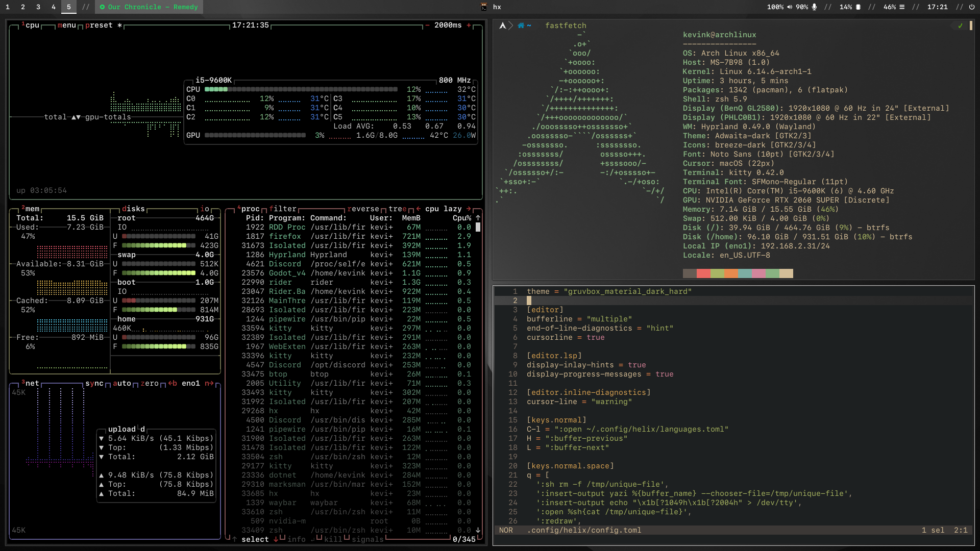Toggle tree view in btop proc box
The image size is (980, 551).
pyautogui.click(x=398, y=209)
